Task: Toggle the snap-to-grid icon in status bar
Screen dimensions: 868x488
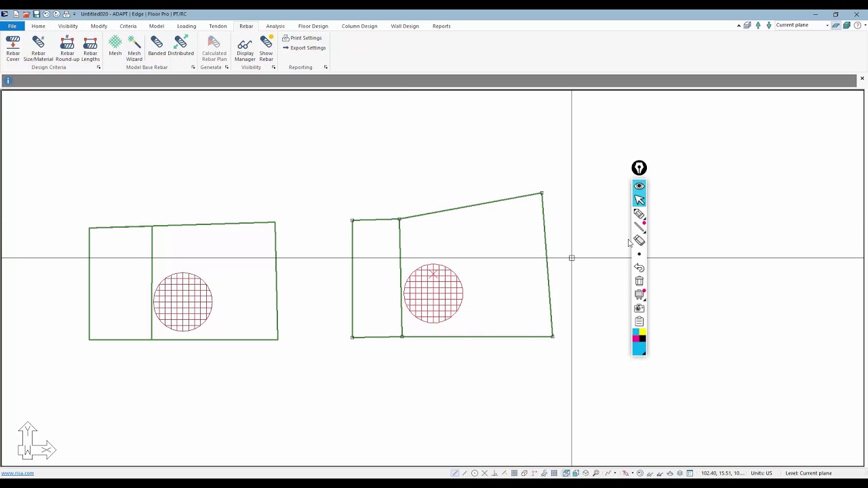Action: point(514,473)
